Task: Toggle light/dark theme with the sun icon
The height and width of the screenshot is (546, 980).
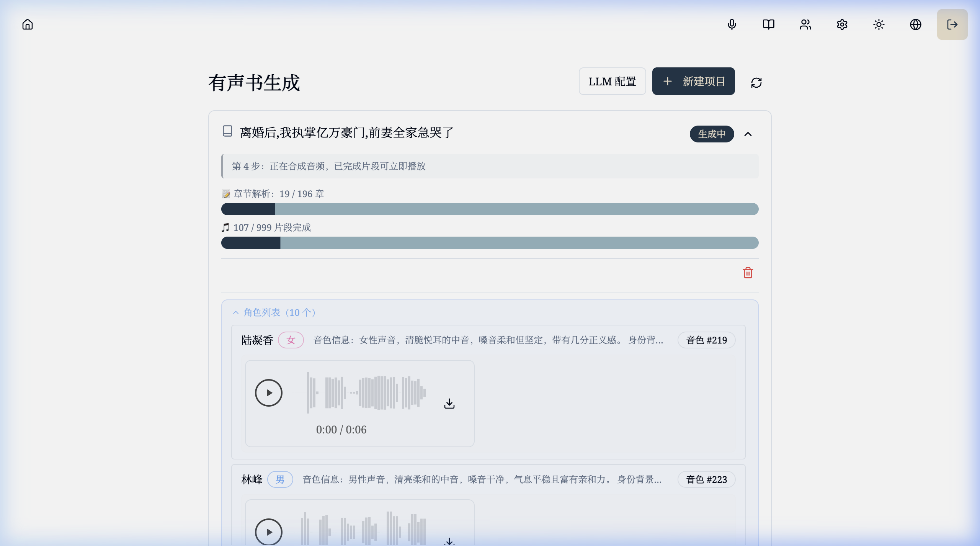Action: pos(878,24)
